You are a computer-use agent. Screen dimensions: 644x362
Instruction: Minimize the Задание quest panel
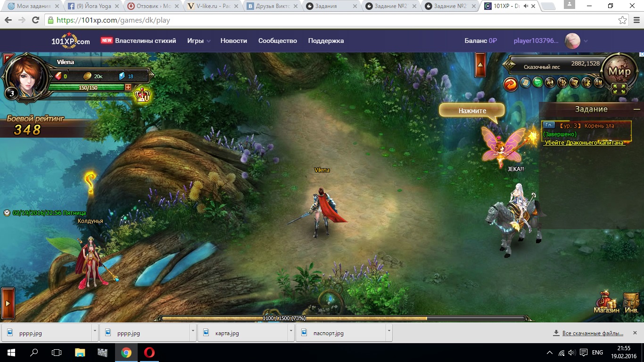637,109
